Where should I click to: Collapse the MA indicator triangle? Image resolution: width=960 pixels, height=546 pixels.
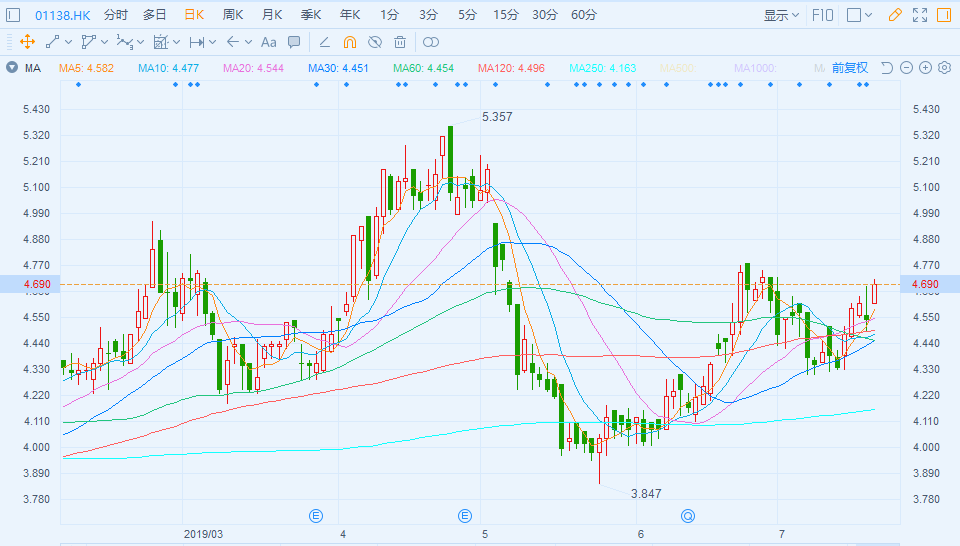coord(12,67)
